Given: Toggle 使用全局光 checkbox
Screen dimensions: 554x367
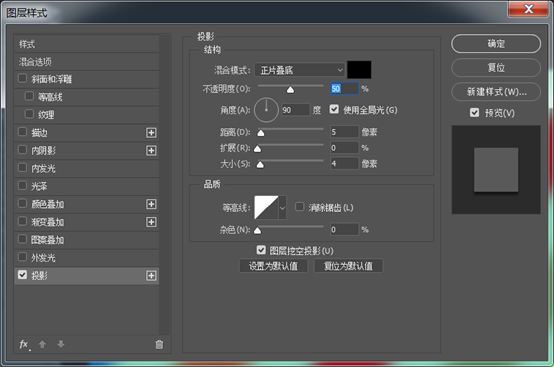Looking at the screenshot, I should 334,109.
